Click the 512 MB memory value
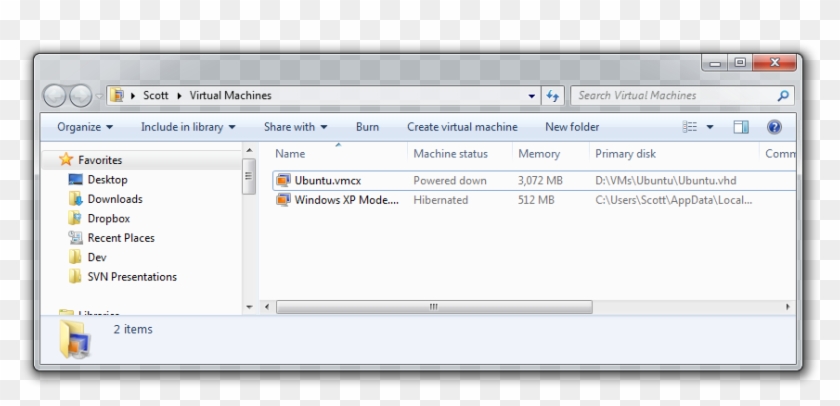 [536, 200]
